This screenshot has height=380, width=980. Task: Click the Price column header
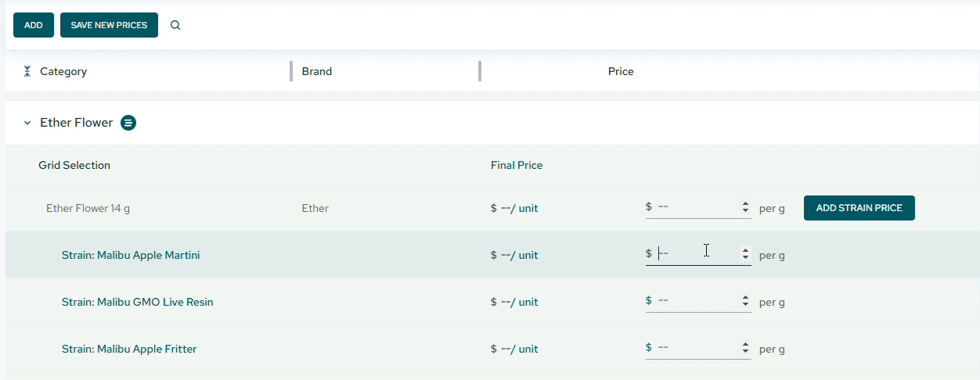(x=621, y=71)
